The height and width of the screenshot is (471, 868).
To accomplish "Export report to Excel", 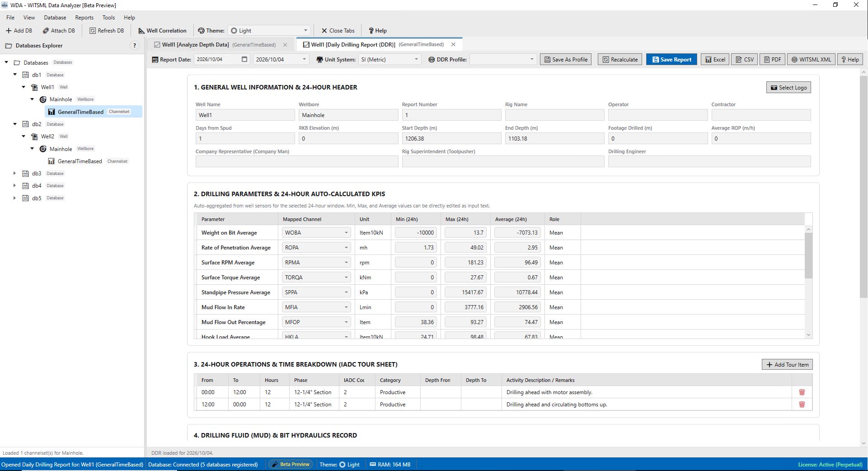I will pos(715,60).
